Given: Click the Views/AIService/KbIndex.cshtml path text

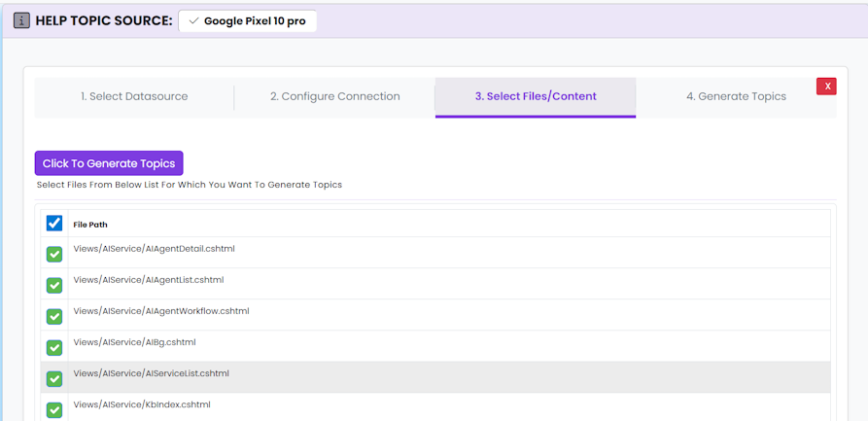Looking at the screenshot, I should tap(142, 404).
